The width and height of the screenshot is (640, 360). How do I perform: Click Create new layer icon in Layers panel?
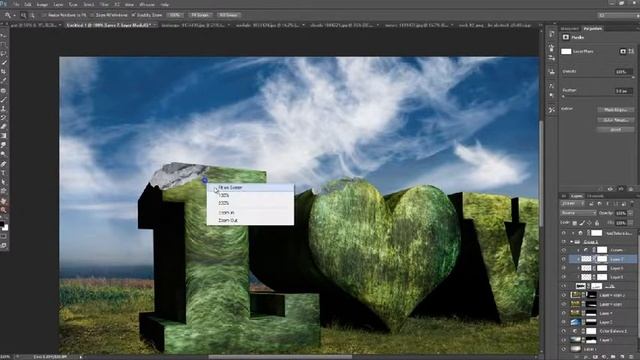click(622, 356)
